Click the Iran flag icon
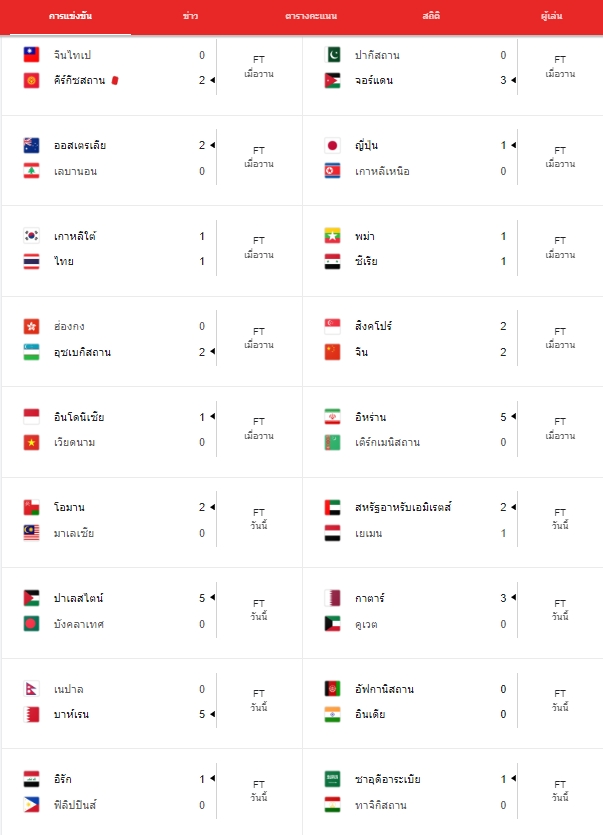Screen dimensions: 603x835 click(x=332, y=417)
